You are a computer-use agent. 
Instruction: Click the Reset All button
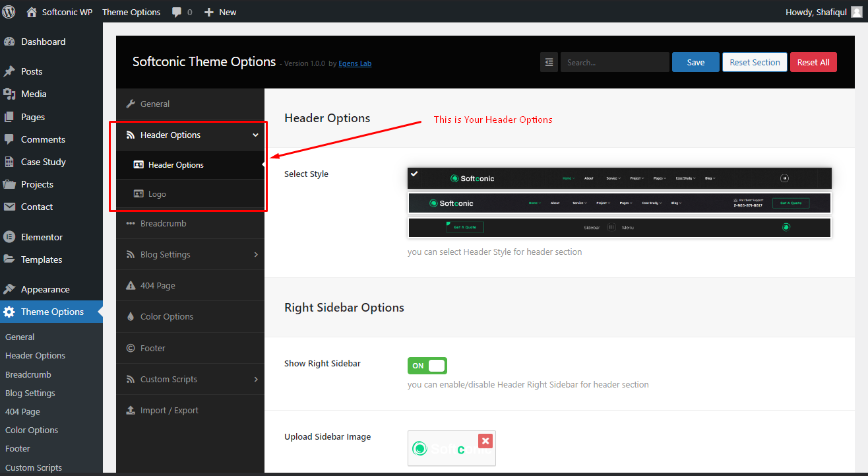click(813, 62)
